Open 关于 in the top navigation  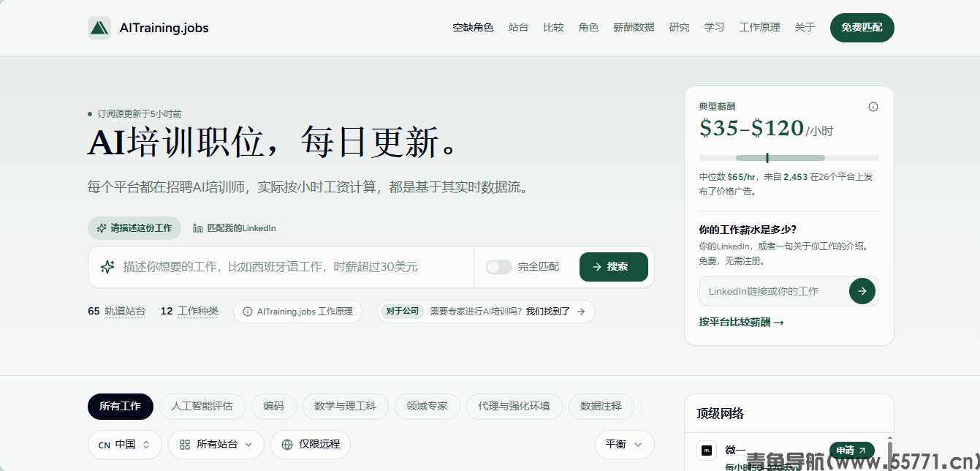(x=805, y=28)
